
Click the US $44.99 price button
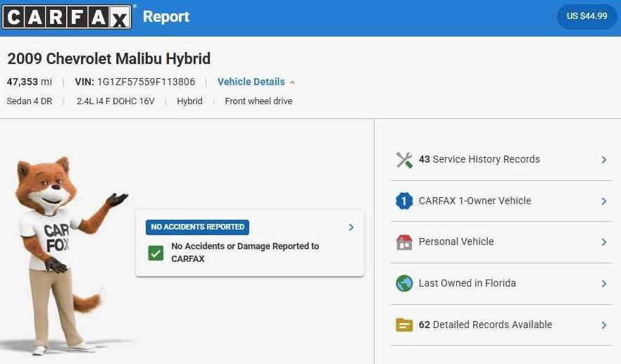coord(586,16)
